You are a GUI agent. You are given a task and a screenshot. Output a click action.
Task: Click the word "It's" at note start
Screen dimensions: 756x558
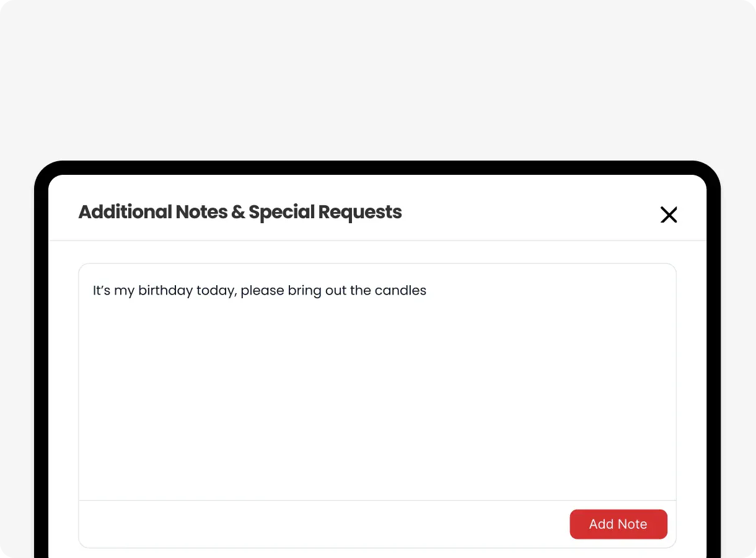tap(102, 291)
